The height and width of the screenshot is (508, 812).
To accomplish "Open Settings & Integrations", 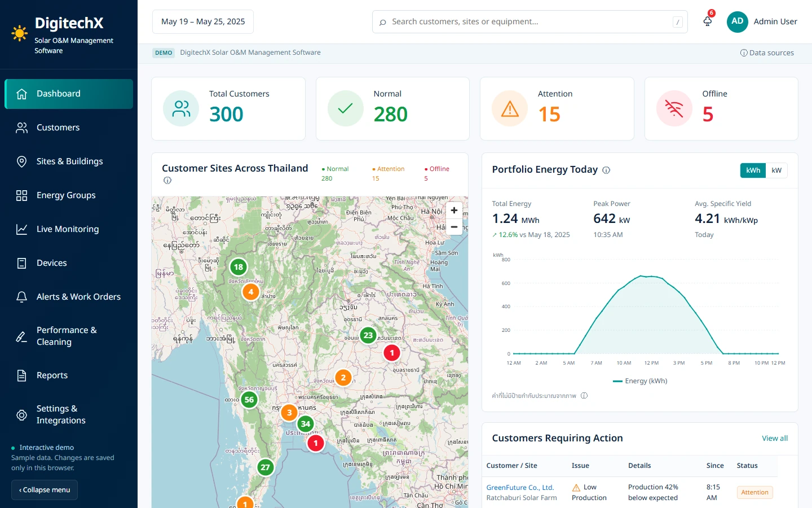I will point(69,414).
